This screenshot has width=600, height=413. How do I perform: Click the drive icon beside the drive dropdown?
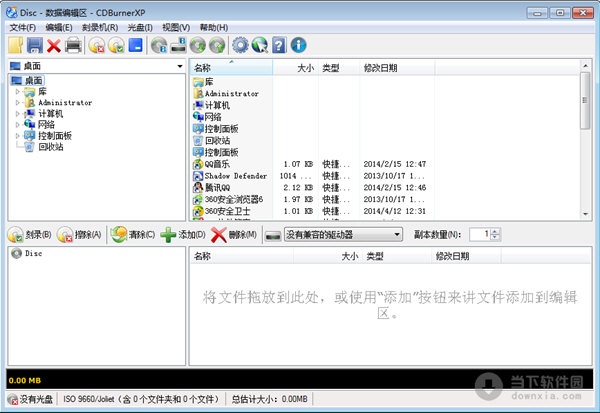pos(273,235)
